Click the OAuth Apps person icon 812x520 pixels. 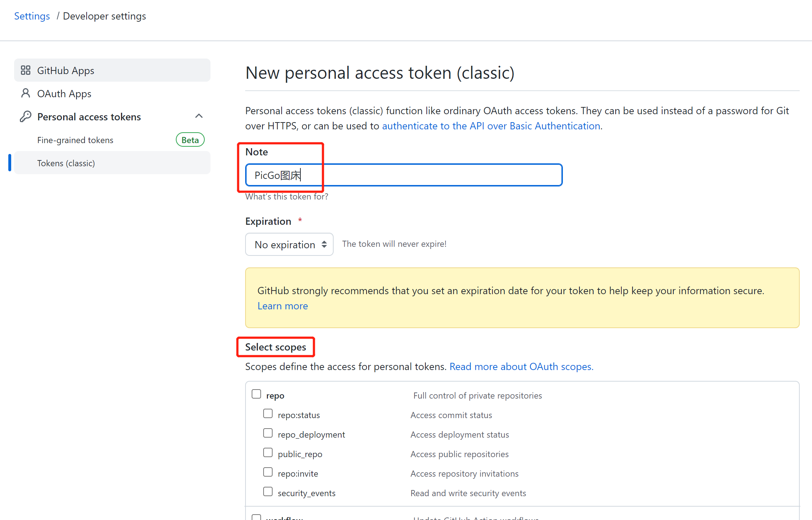pyautogui.click(x=26, y=93)
